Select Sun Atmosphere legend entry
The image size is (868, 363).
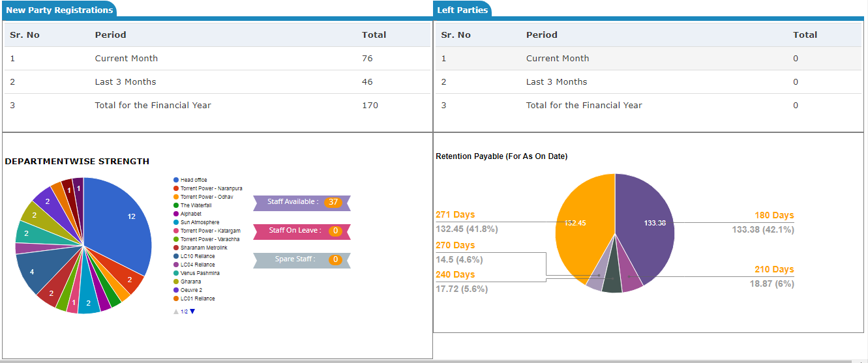[x=200, y=222]
